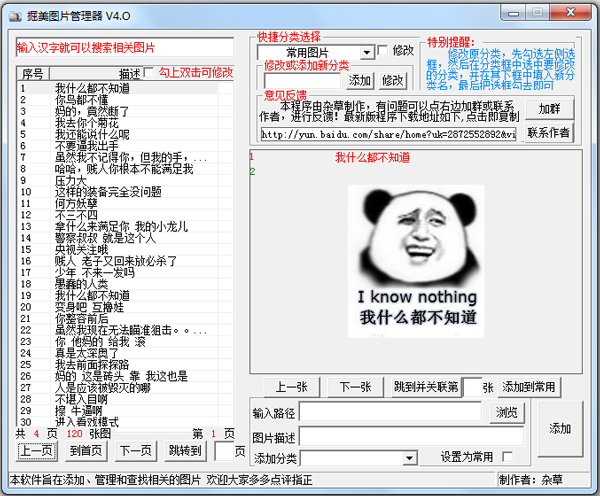Select row 27 人是应该被毁灭的哪
Screen dimensions: 600x496
(x=125, y=388)
